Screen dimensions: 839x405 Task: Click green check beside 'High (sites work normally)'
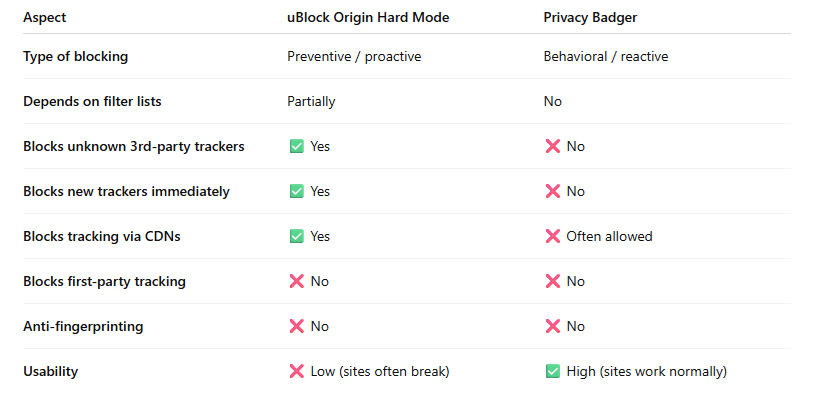(552, 371)
